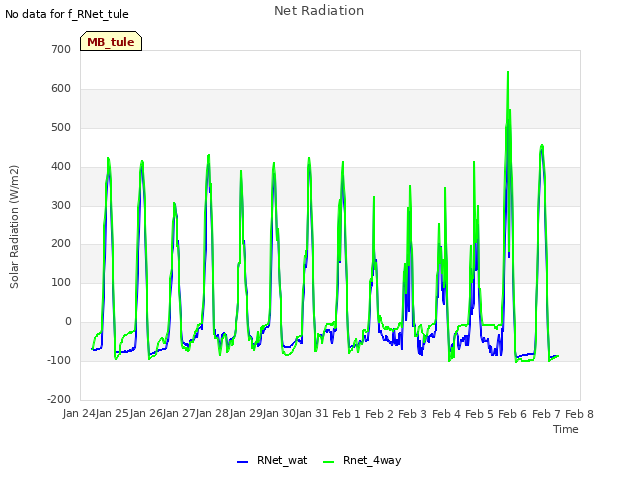Click the 'No data for f_RNet_tule' message
Viewport: 640px width, 480px height.
click(67, 14)
